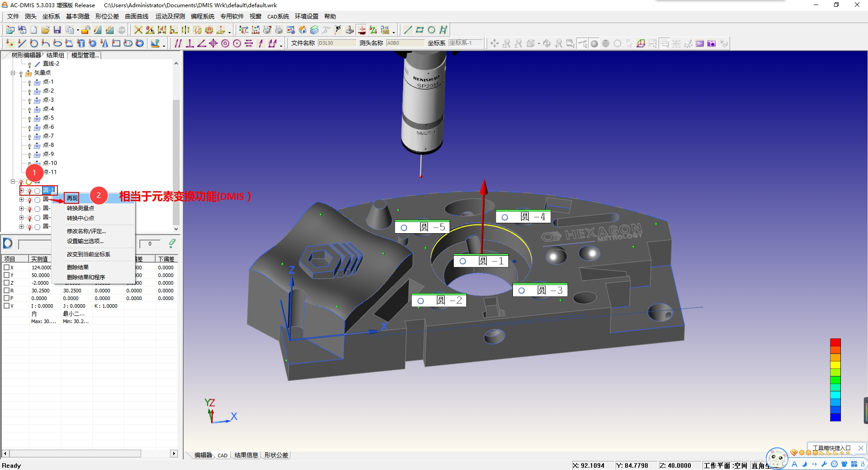Click the yellow swatch in the color scale
This screenshot has width=868, height=470.
coord(835,365)
